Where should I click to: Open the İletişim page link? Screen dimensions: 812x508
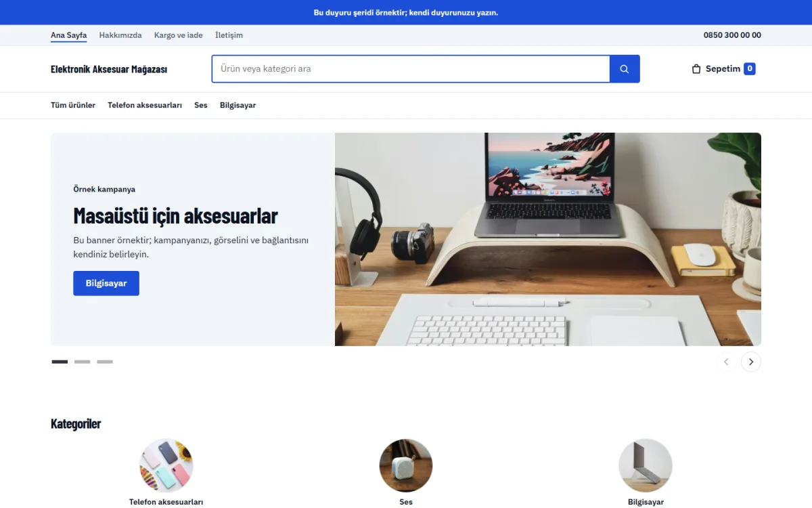(229, 35)
